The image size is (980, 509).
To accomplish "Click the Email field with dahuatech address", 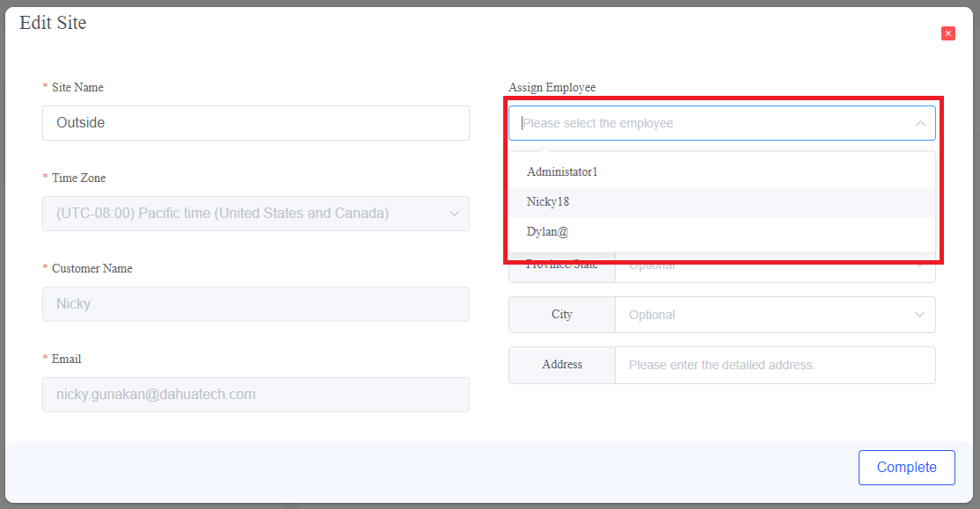I will [255, 395].
